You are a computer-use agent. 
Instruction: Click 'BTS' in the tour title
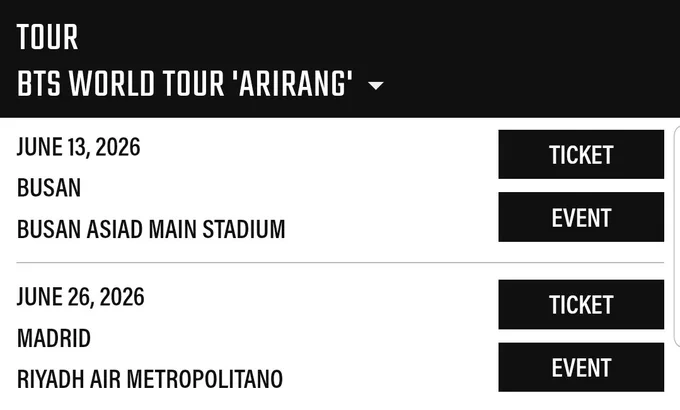tap(39, 83)
